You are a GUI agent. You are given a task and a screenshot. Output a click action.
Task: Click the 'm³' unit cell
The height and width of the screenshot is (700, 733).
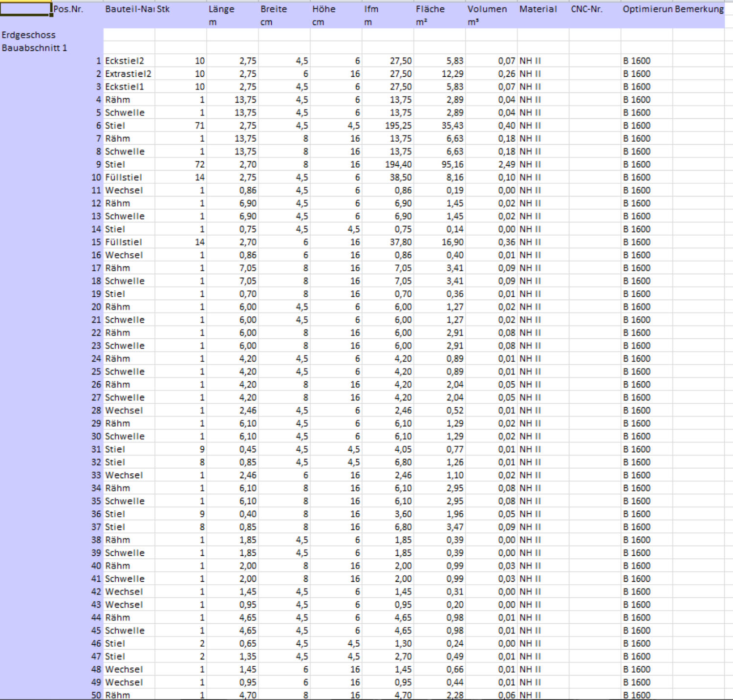coord(492,22)
